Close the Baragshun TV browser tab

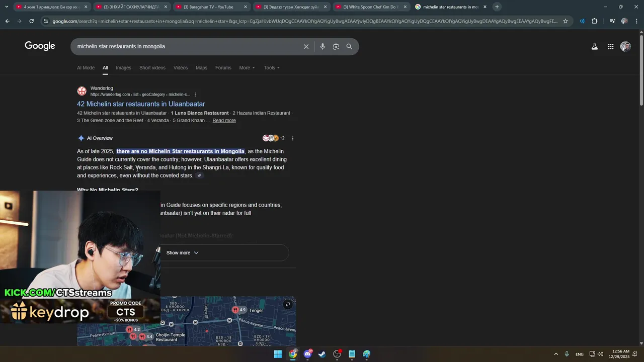246,7
